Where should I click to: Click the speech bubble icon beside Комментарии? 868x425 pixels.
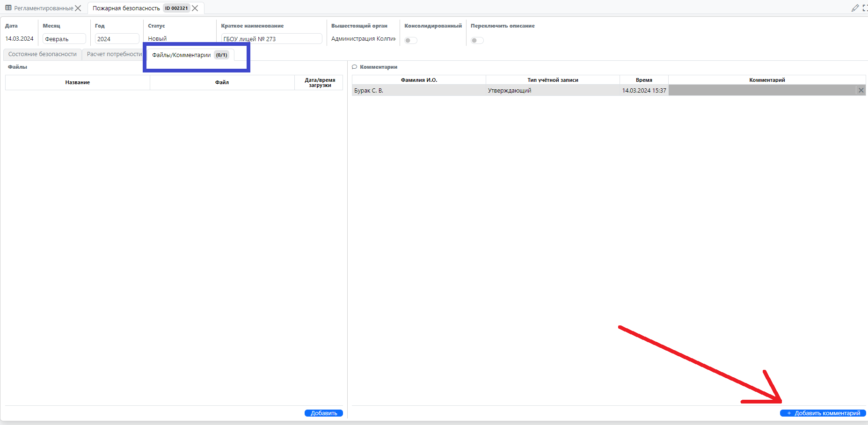(355, 67)
